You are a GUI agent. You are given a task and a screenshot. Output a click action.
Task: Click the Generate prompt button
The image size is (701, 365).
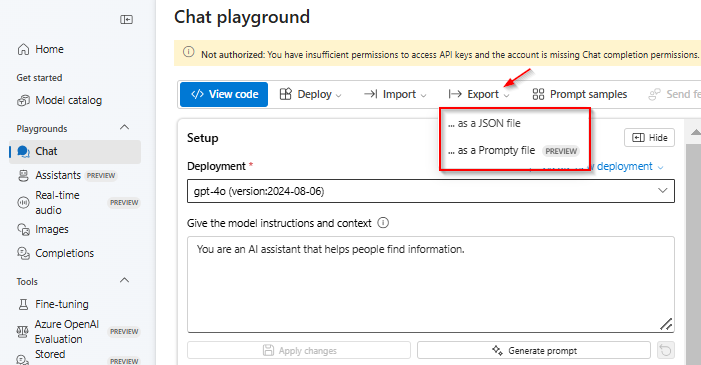tap(534, 351)
